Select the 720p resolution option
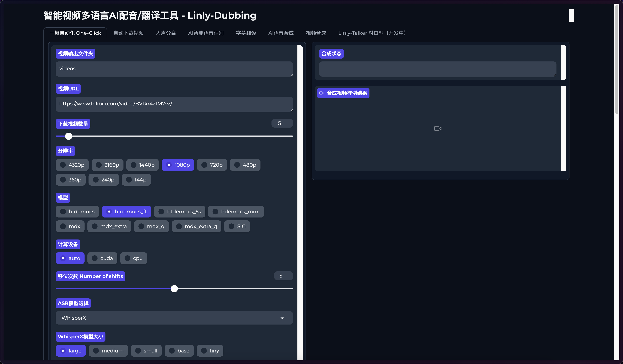This screenshot has height=364, width=623. [x=212, y=165]
